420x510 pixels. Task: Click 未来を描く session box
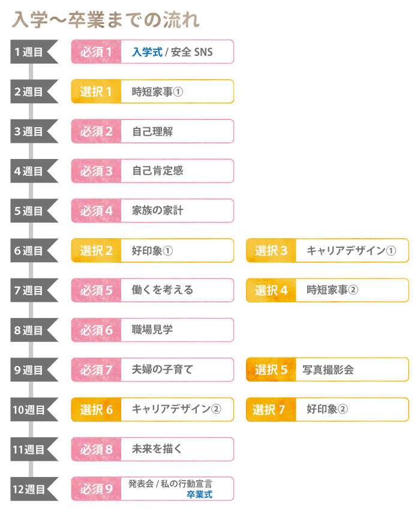pos(152,449)
